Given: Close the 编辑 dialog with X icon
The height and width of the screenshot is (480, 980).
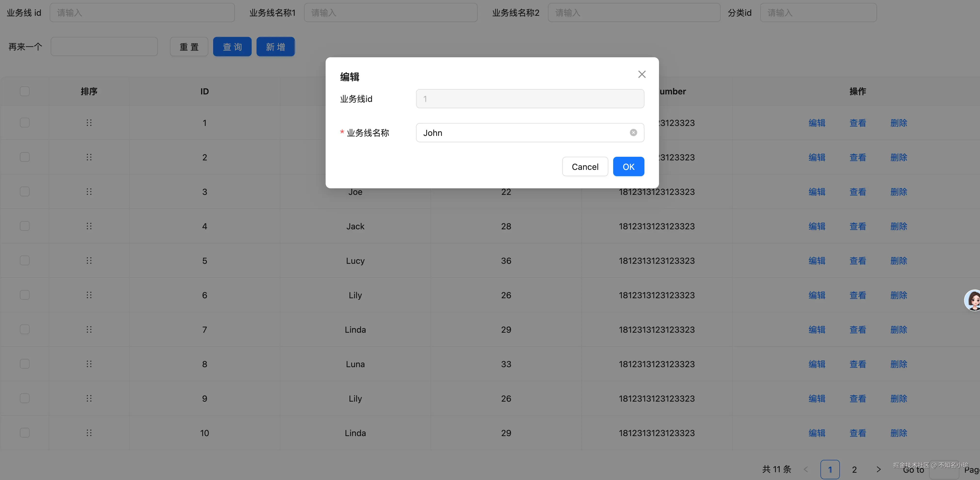Looking at the screenshot, I should pos(642,74).
